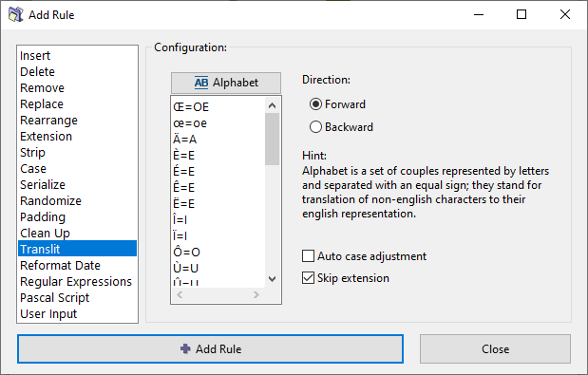
Task: Click the vertical scrollbar thumb in alphabet list
Action: click(273, 139)
